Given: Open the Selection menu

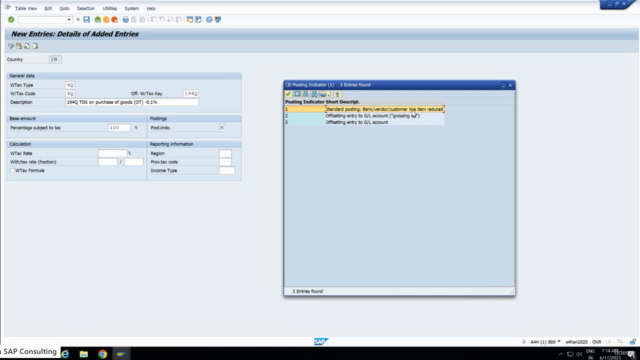Looking at the screenshot, I should (x=86, y=8).
